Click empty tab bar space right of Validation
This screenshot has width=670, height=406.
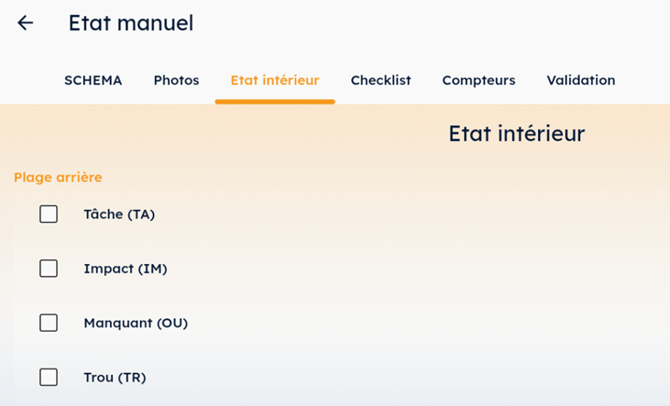[x=643, y=80]
